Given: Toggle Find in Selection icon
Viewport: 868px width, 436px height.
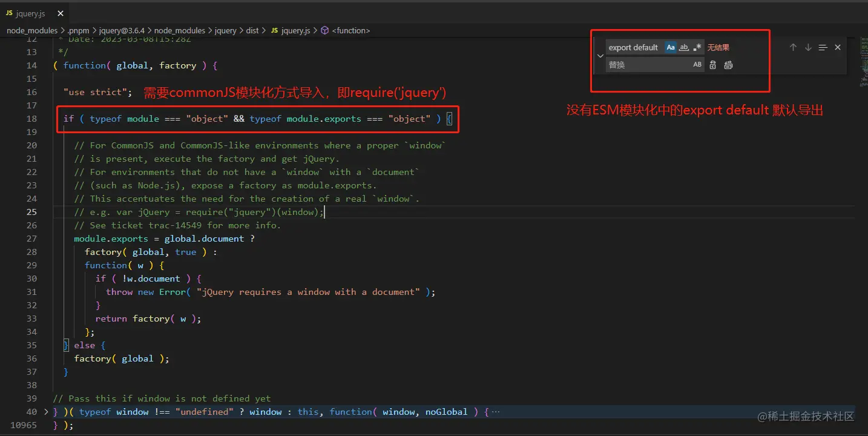Looking at the screenshot, I should click(x=823, y=47).
